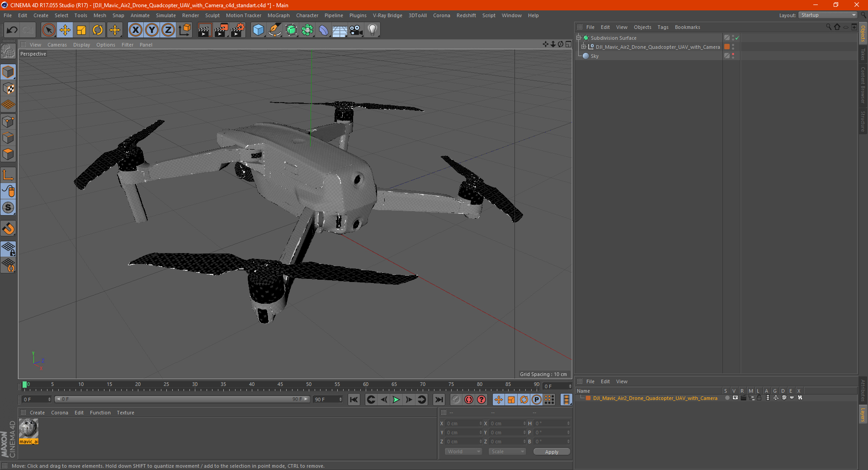Select the Live Selection tool

[x=48, y=30]
